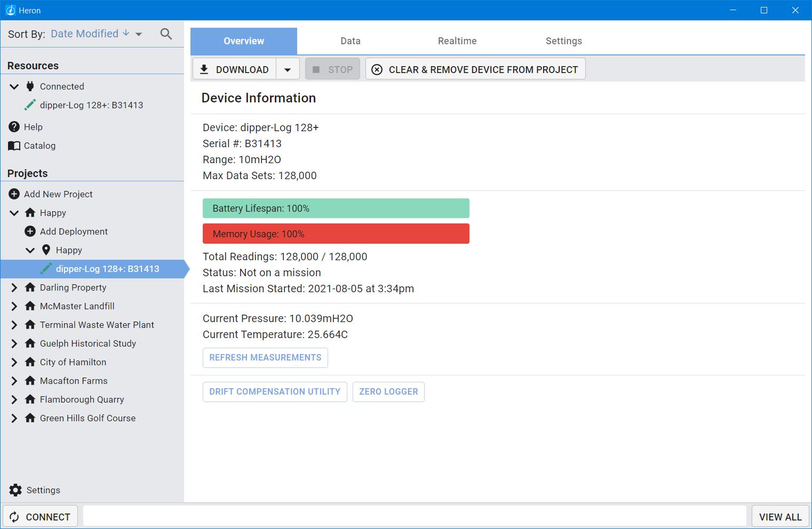Click the Terminal Waste Water Plant house icon
812x529 pixels.
coord(30,325)
